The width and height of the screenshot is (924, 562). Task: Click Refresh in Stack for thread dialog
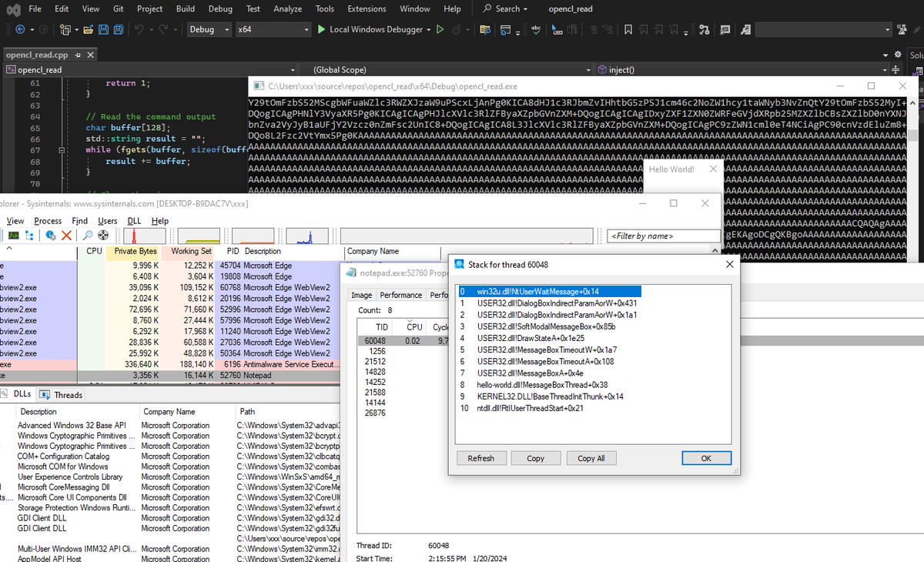coord(480,458)
